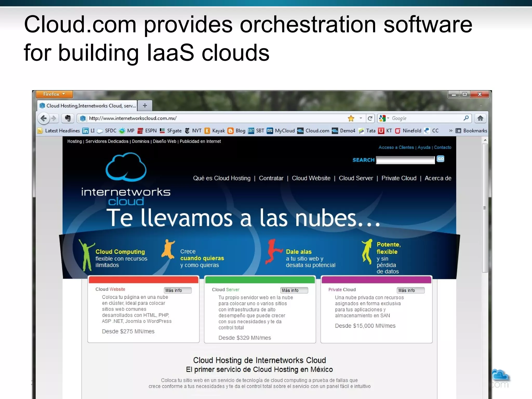This screenshot has height=399, width=532.
Task: Open the SFDC bookmark
Action: click(x=107, y=131)
